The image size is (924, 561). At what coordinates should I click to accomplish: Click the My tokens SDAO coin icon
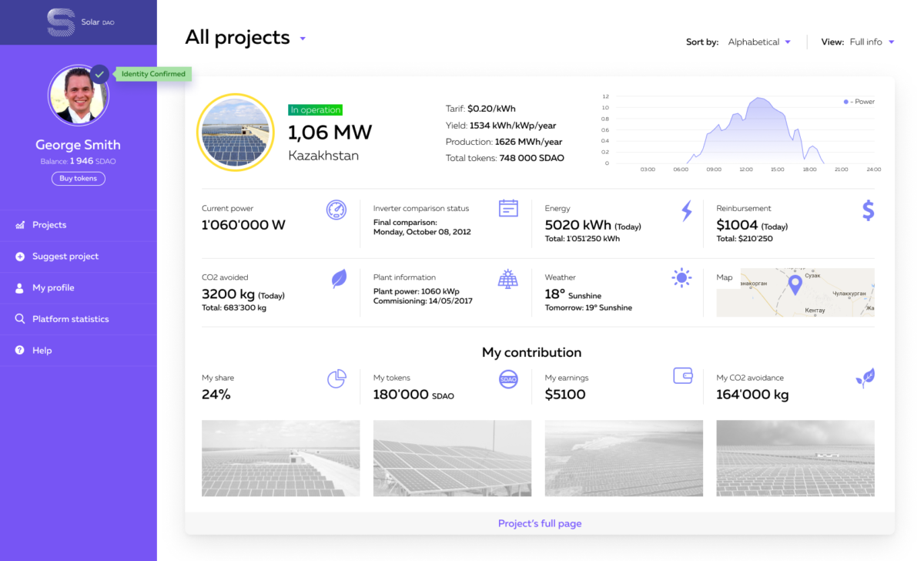pos(508,379)
